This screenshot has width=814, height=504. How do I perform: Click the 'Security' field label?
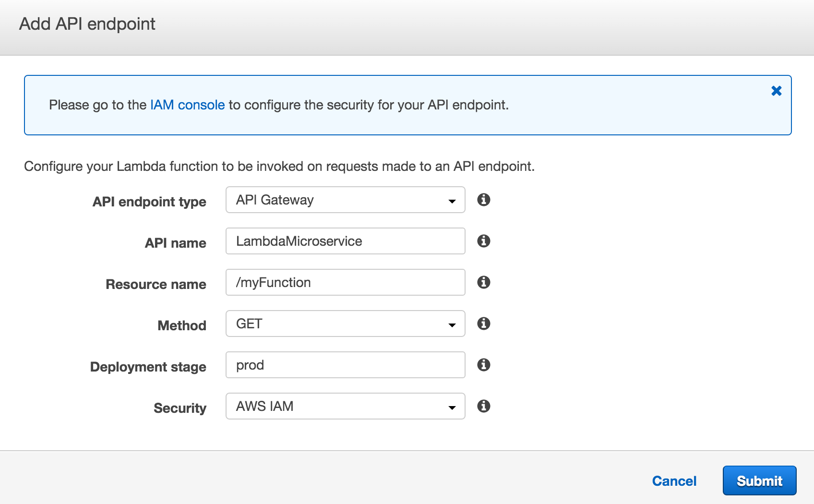(x=180, y=408)
